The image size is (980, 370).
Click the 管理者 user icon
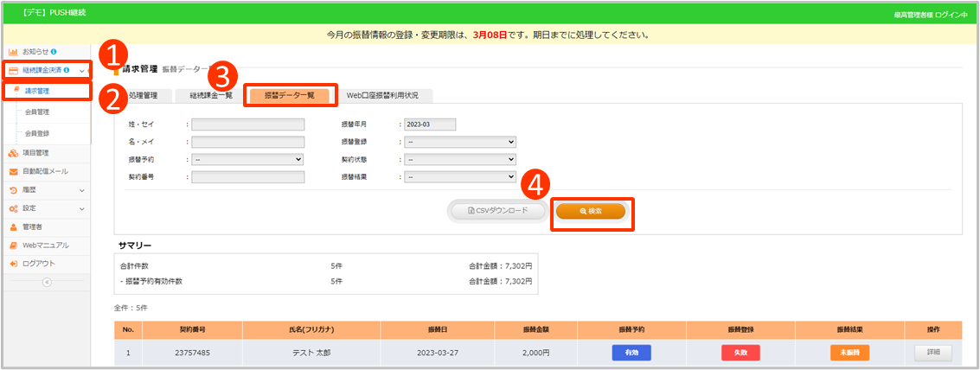point(13,227)
